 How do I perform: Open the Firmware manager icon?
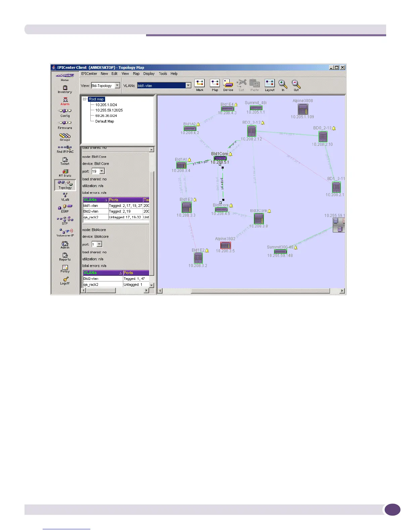tap(65, 125)
